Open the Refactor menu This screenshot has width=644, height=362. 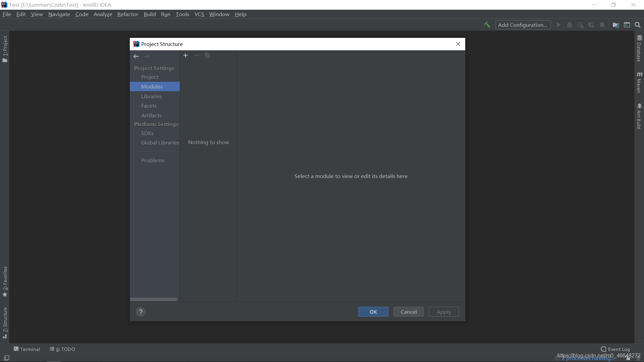[x=127, y=14]
